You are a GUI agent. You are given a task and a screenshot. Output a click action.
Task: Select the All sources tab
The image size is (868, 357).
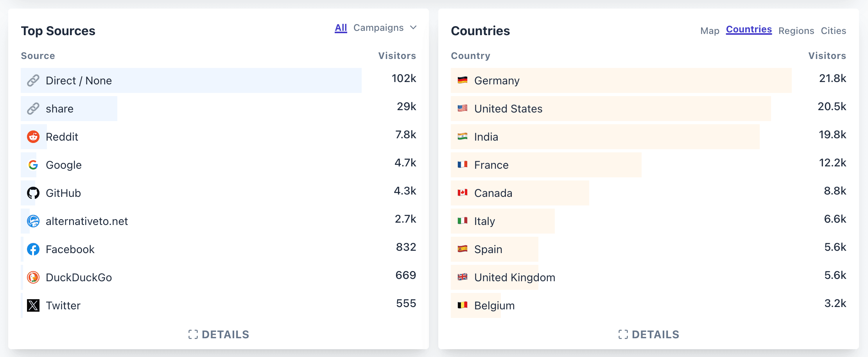(341, 28)
